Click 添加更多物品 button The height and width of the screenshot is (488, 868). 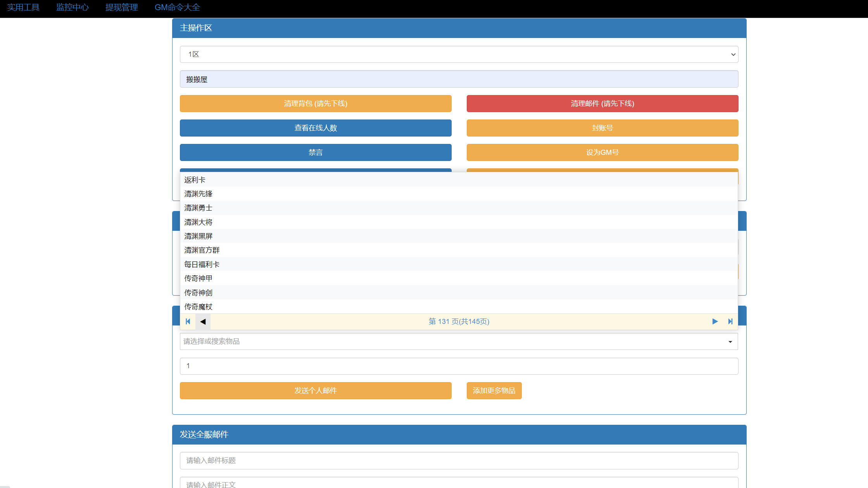tap(494, 391)
